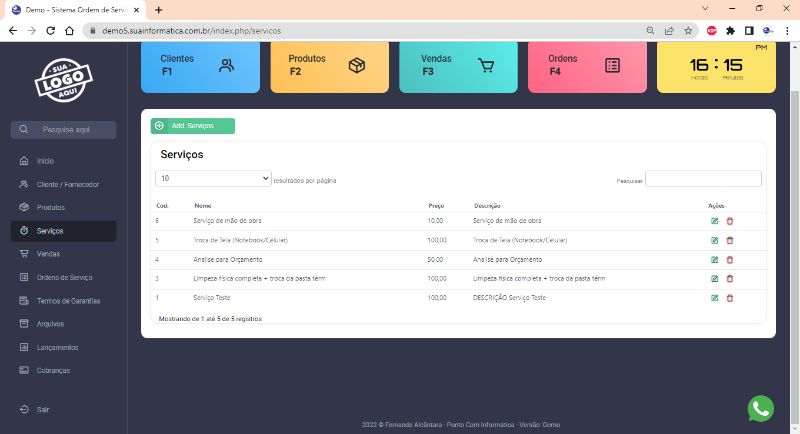Open the Produtos F2 card
The image size is (800, 434).
pyautogui.click(x=329, y=66)
